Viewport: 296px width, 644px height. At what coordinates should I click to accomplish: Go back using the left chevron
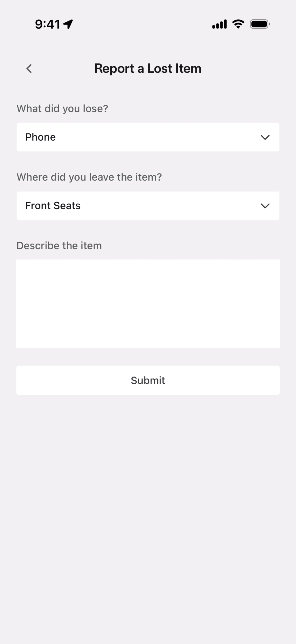point(29,69)
